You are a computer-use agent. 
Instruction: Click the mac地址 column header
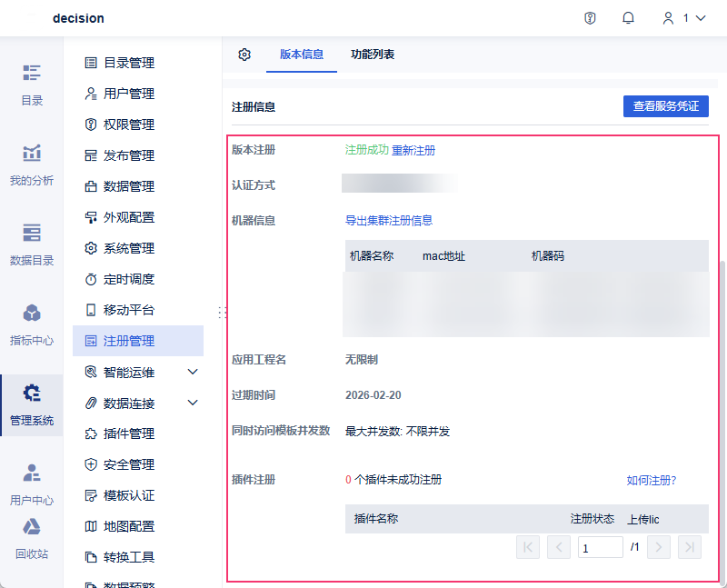[443, 256]
